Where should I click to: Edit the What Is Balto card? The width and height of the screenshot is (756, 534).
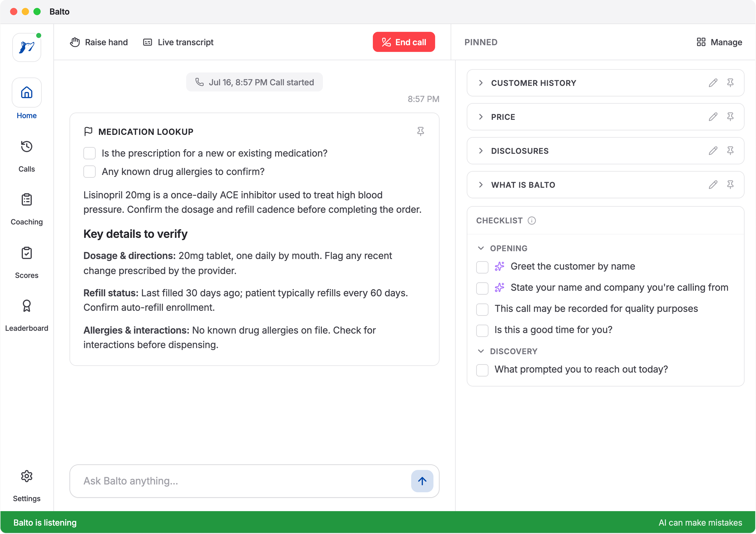click(713, 184)
